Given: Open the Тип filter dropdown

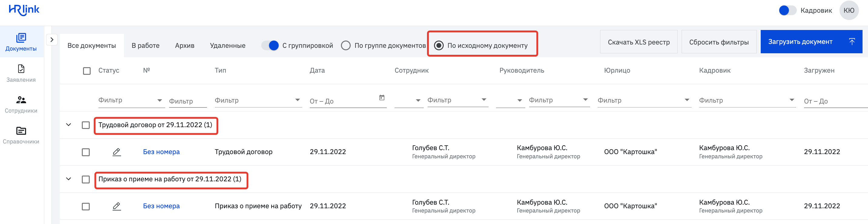Looking at the screenshot, I should tap(258, 100).
